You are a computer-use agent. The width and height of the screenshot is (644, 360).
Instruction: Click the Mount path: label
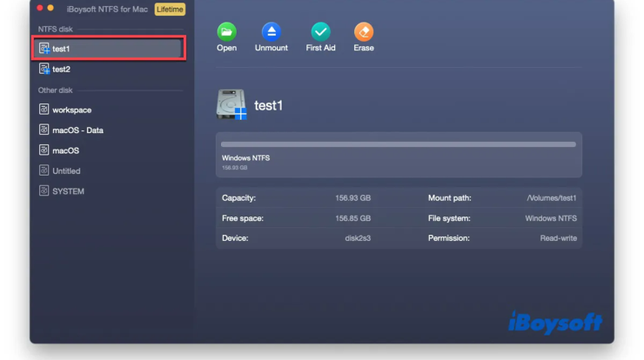point(449,198)
